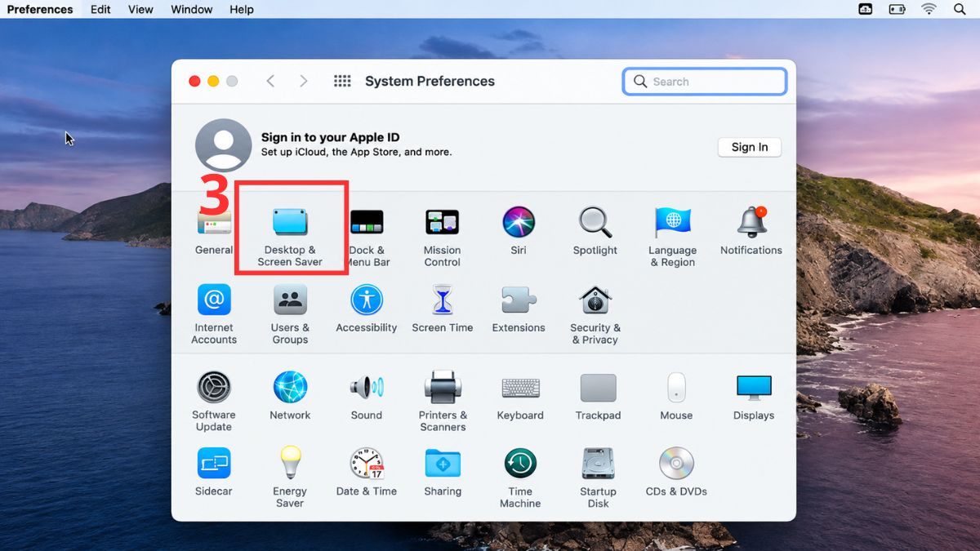The width and height of the screenshot is (980, 551).
Task: Open the Help menu
Action: [x=242, y=10]
